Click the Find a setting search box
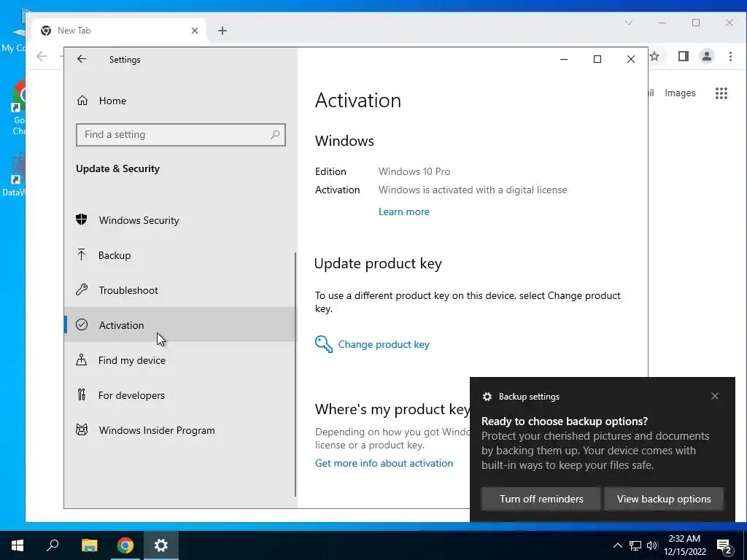This screenshot has width=747, height=560. 181,135
